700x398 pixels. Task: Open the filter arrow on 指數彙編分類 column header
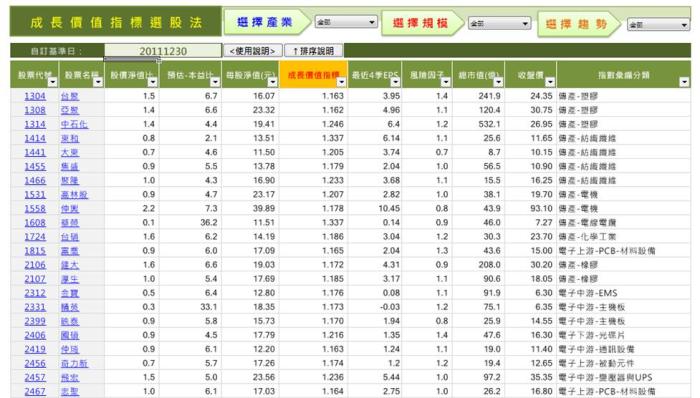pyautogui.click(x=684, y=82)
